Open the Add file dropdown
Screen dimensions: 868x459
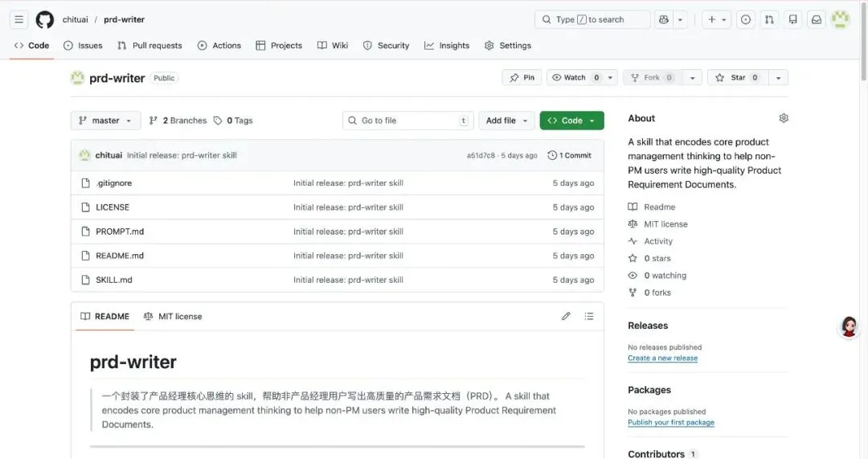(506, 120)
